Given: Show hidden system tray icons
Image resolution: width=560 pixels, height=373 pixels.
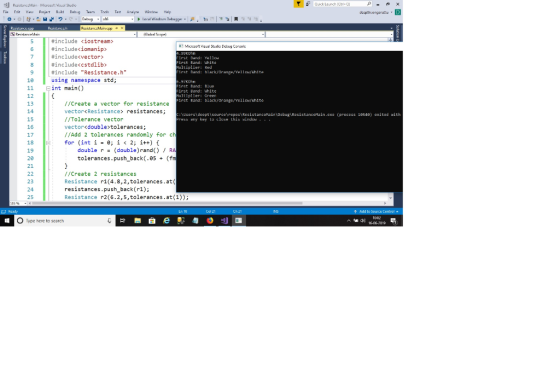Looking at the screenshot, I should 349,221.
